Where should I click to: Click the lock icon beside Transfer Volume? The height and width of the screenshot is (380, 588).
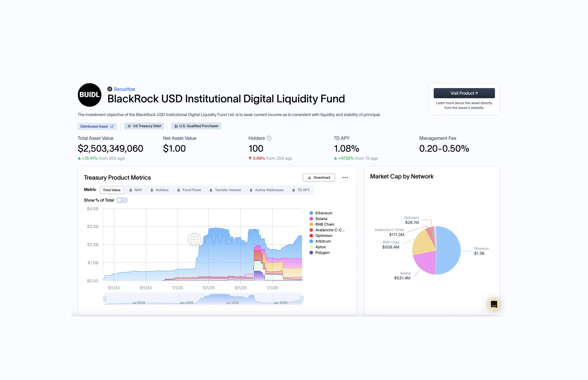(211, 190)
